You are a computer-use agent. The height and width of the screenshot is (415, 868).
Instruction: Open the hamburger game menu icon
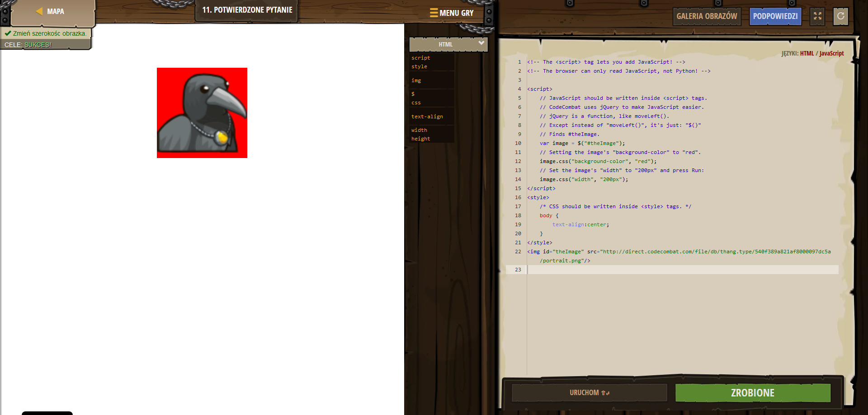[x=434, y=13]
